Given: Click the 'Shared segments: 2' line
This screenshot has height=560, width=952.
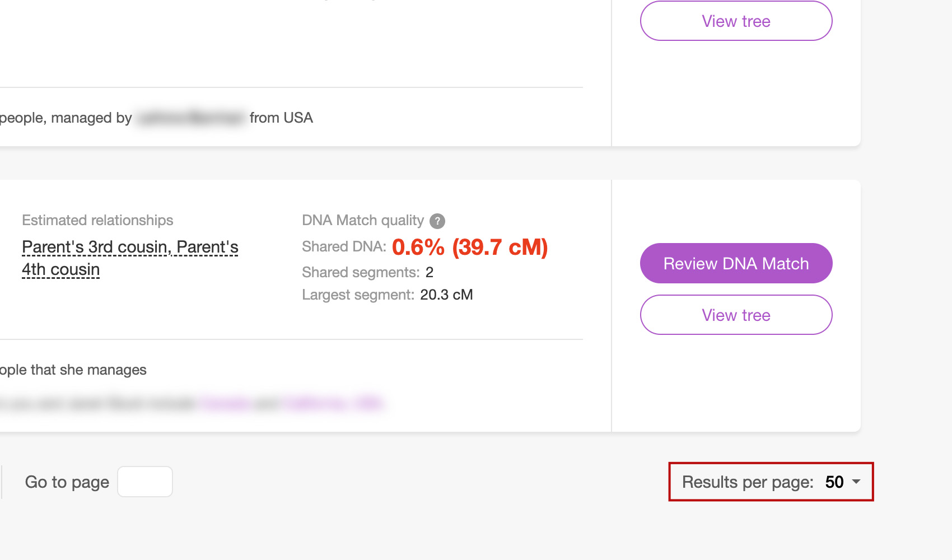Looking at the screenshot, I should coord(367,273).
